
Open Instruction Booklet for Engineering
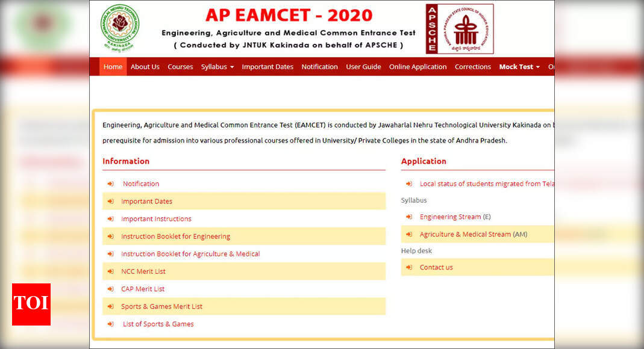tap(175, 236)
